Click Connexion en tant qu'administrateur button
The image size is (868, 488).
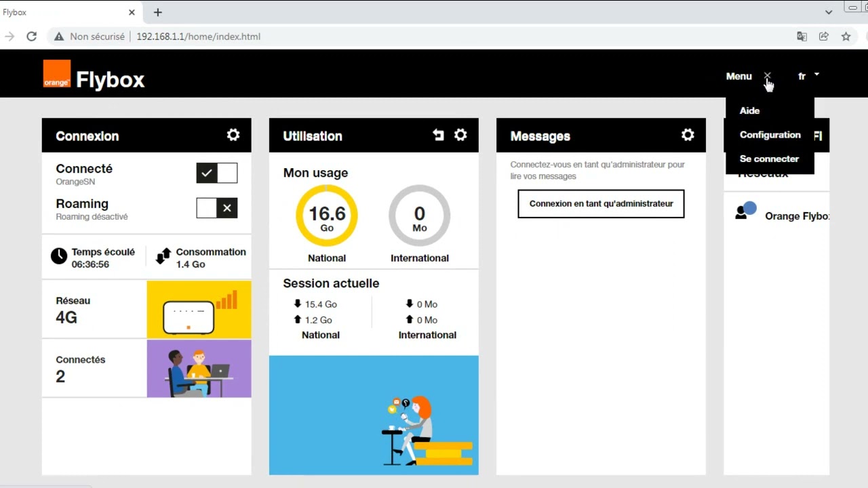click(x=601, y=203)
